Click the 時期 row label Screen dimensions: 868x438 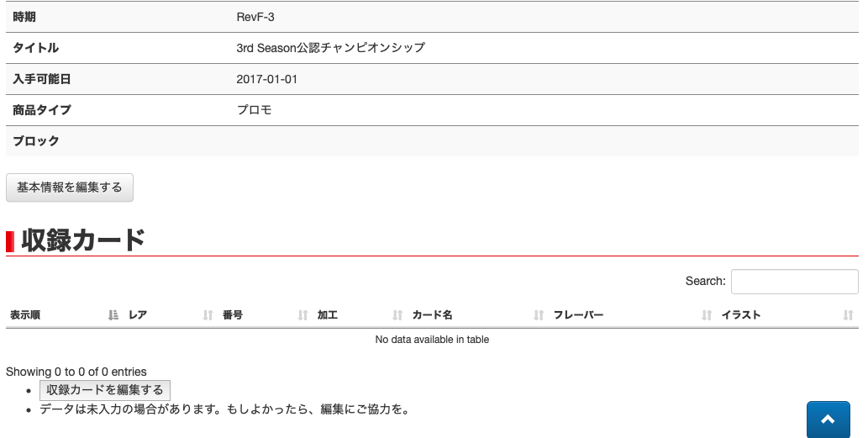[24, 17]
